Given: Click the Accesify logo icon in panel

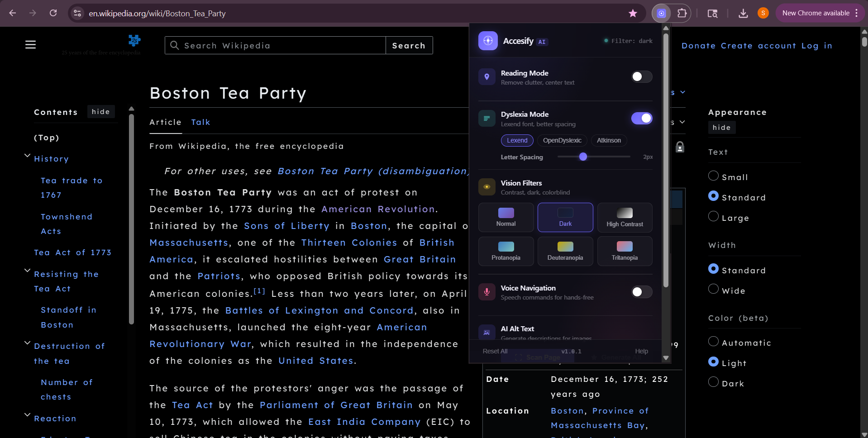Looking at the screenshot, I should [x=488, y=41].
